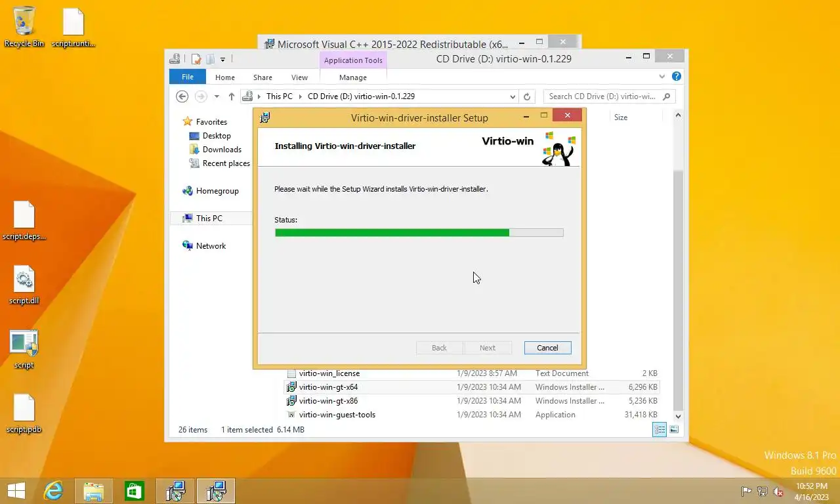Select script.pdb desktop file
This screenshot has width=840, height=504.
24,413
